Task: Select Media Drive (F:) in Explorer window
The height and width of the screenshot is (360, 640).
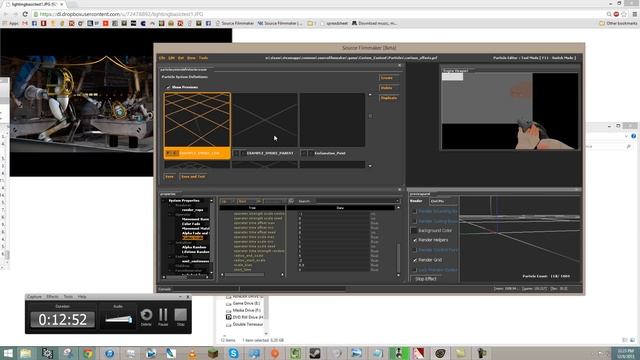Action: pos(243,310)
